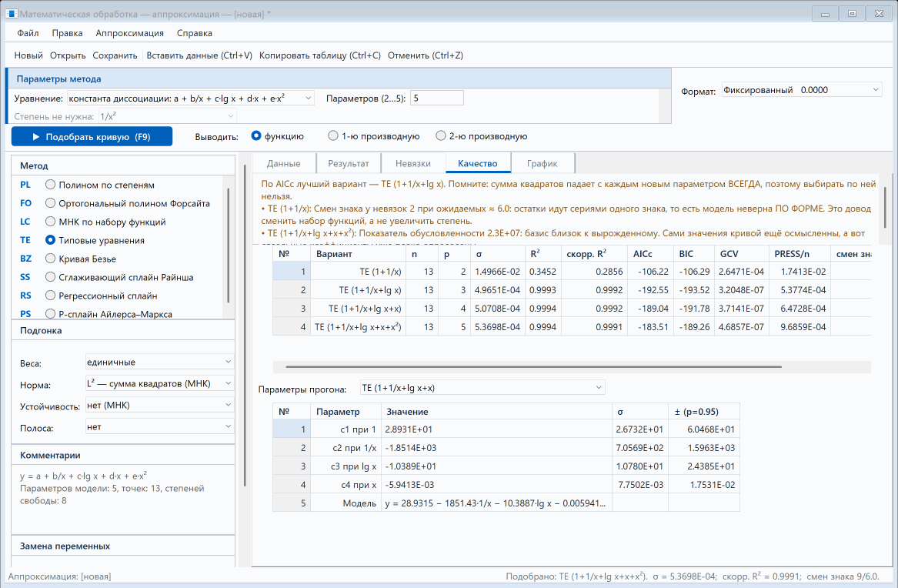
Task: Click the Модель equation cell
Action: (x=496, y=503)
